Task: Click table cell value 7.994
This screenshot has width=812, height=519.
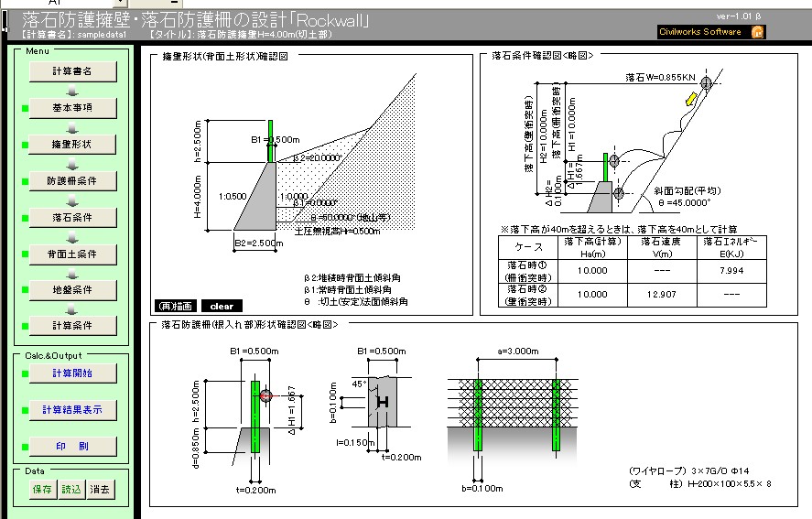Action: coord(731,270)
